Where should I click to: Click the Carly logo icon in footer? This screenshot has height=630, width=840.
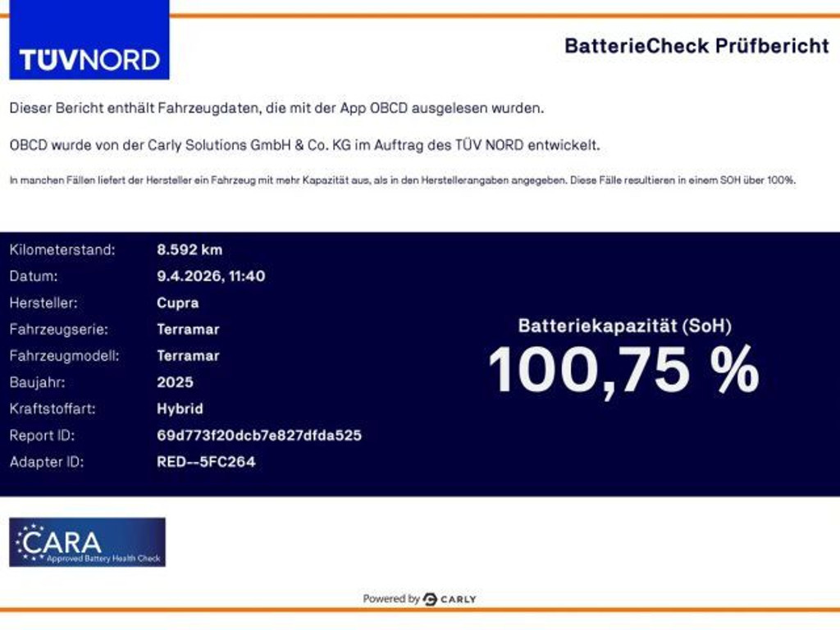pyautogui.click(x=430, y=599)
